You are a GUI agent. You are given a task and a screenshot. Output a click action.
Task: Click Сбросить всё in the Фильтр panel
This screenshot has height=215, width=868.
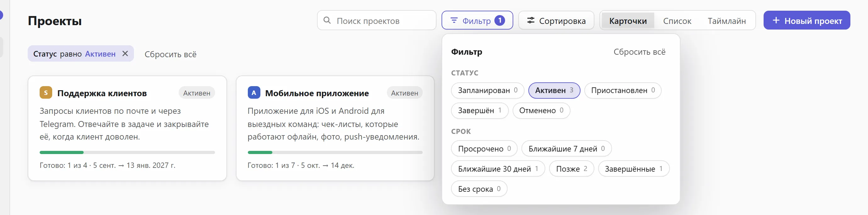pos(639,52)
